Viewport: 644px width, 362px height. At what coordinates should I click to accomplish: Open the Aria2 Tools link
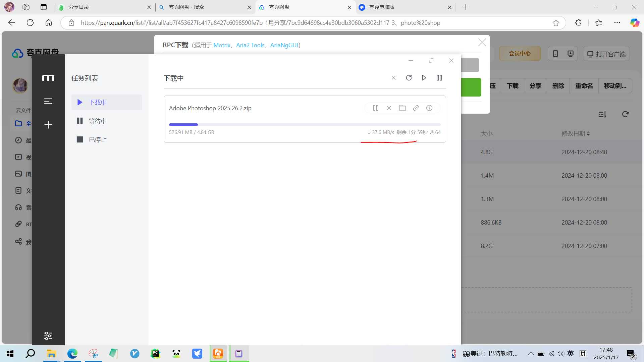click(x=250, y=45)
